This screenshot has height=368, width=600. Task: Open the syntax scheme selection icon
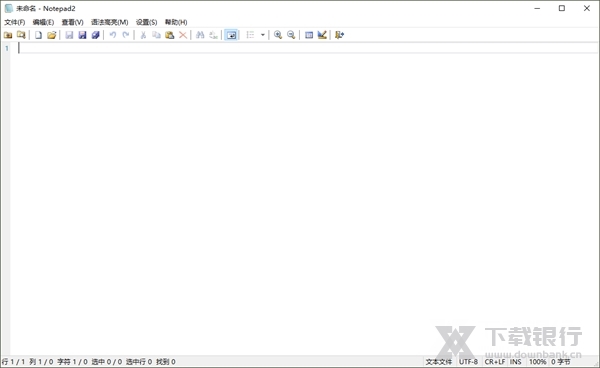309,35
